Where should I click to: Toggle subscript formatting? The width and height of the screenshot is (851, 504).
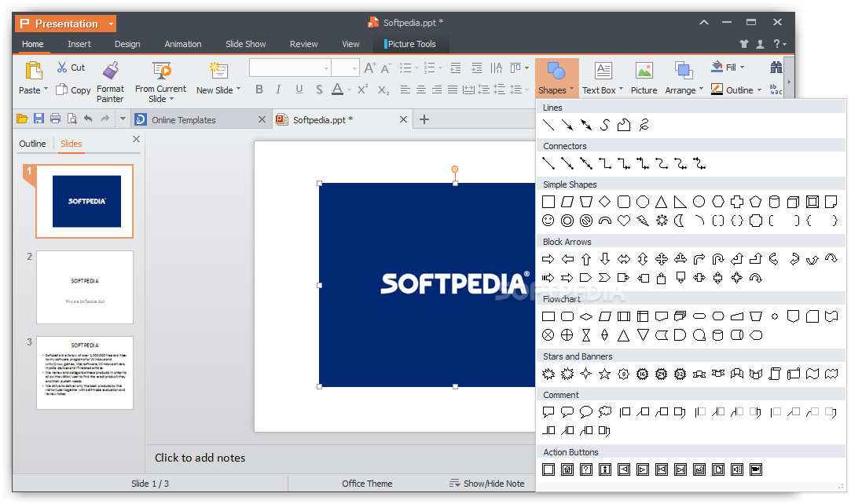click(x=383, y=90)
